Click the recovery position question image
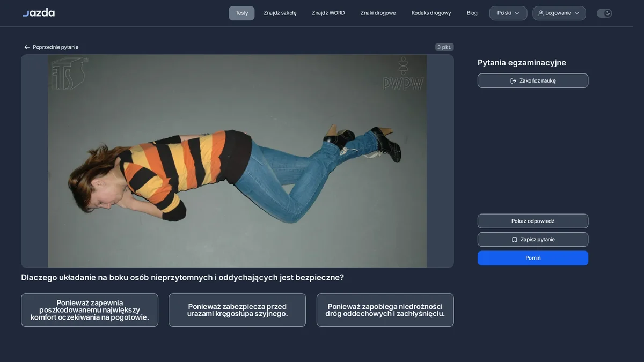The width and height of the screenshot is (644, 362). coord(237,161)
